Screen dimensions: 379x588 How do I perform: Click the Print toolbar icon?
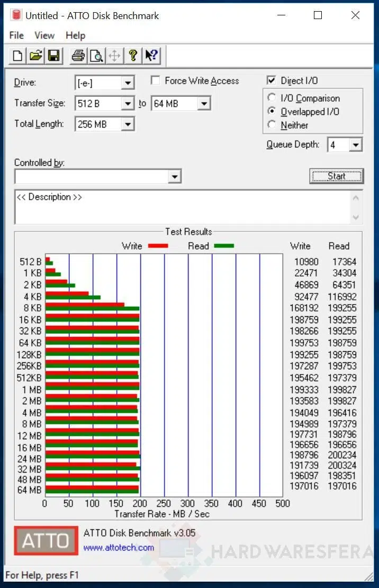[78, 56]
